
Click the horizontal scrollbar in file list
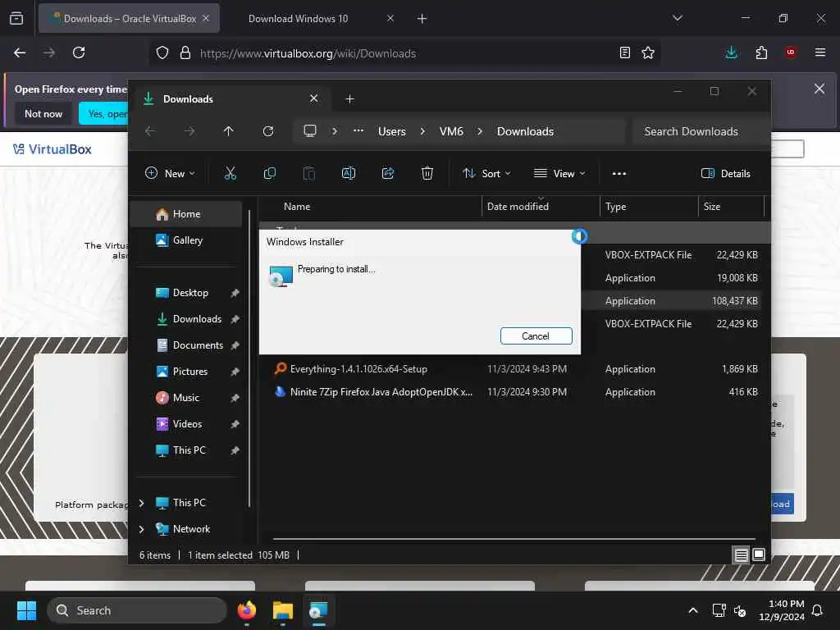[514, 538]
